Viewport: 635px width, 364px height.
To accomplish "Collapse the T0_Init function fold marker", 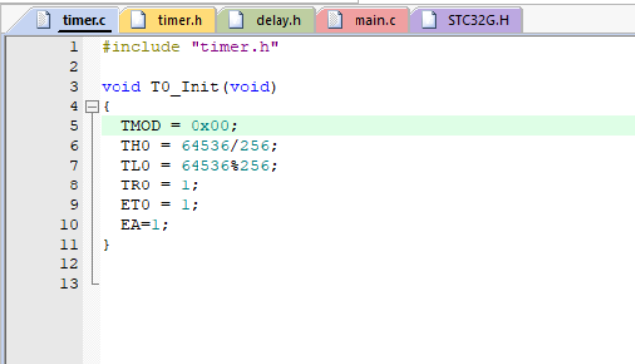I will (92, 107).
